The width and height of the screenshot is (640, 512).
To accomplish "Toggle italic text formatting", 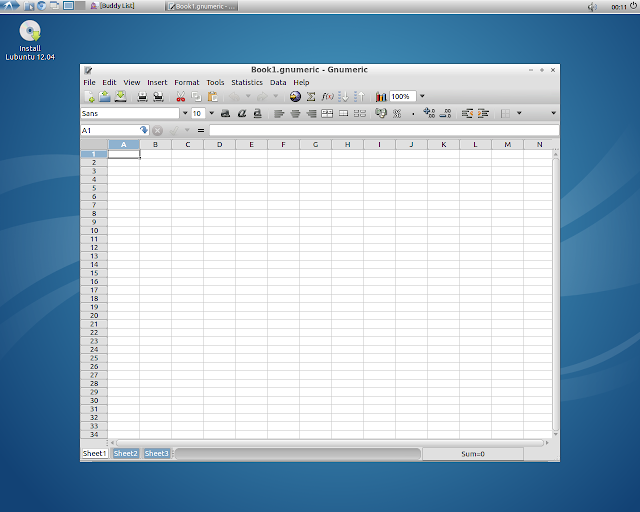I will point(242,114).
